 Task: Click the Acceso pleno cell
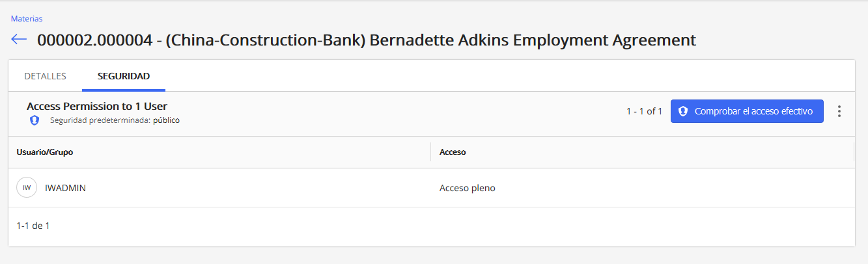pos(468,189)
